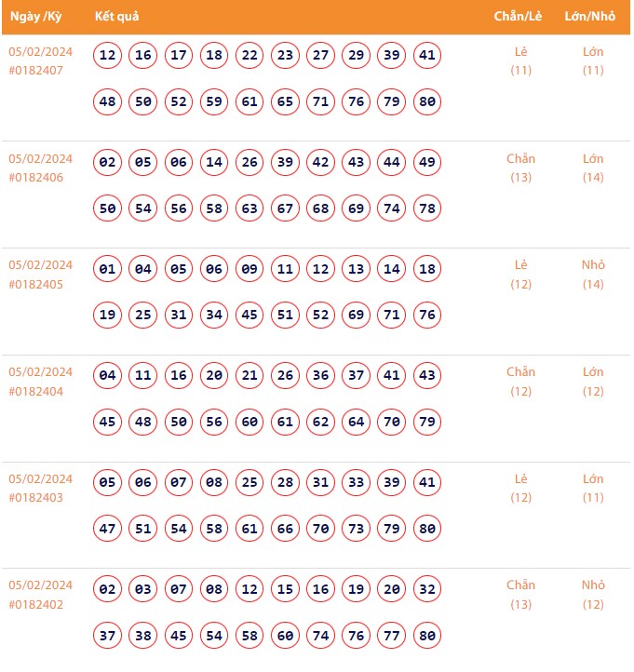Open draw #0182407 link
Image resolution: width=634 pixels, height=672 pixels.
click(35, 71)
